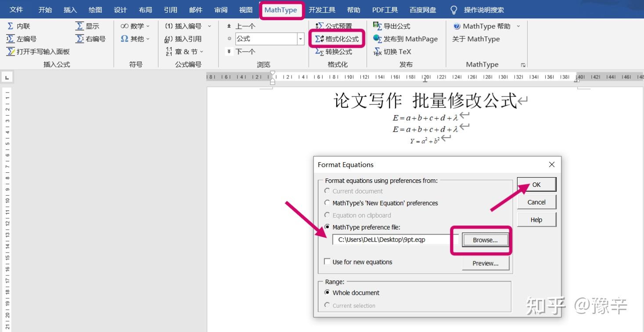Open the 公式 browse combo box
Screen dimensions: 644x332
[x=301, y=39]
